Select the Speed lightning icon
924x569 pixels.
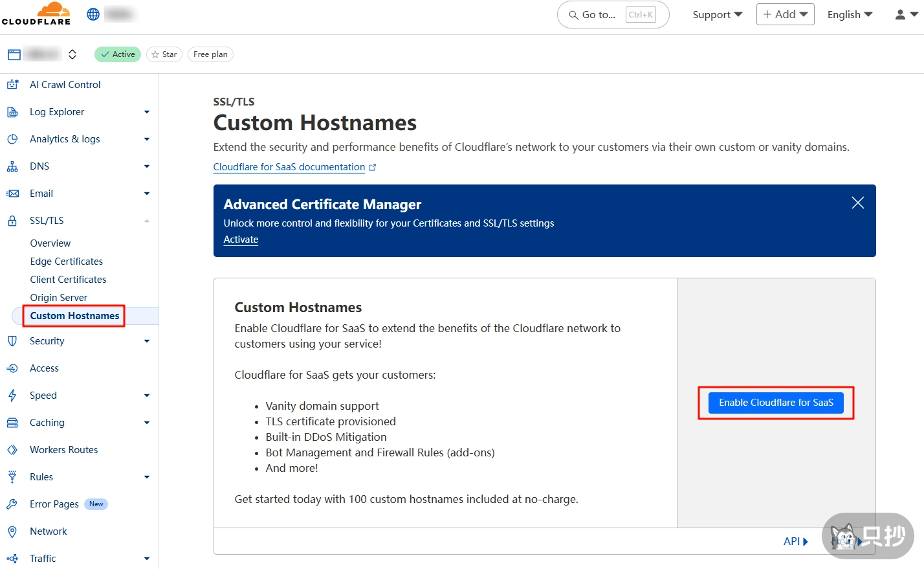point(14,395)
